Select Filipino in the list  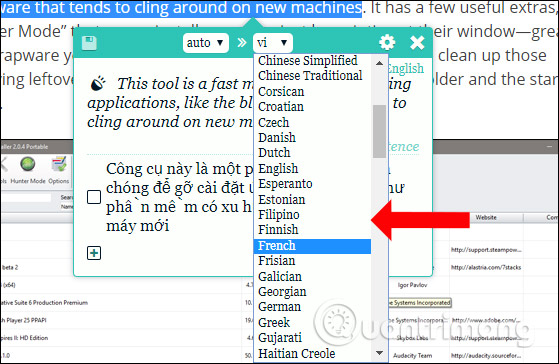(312, 215)
